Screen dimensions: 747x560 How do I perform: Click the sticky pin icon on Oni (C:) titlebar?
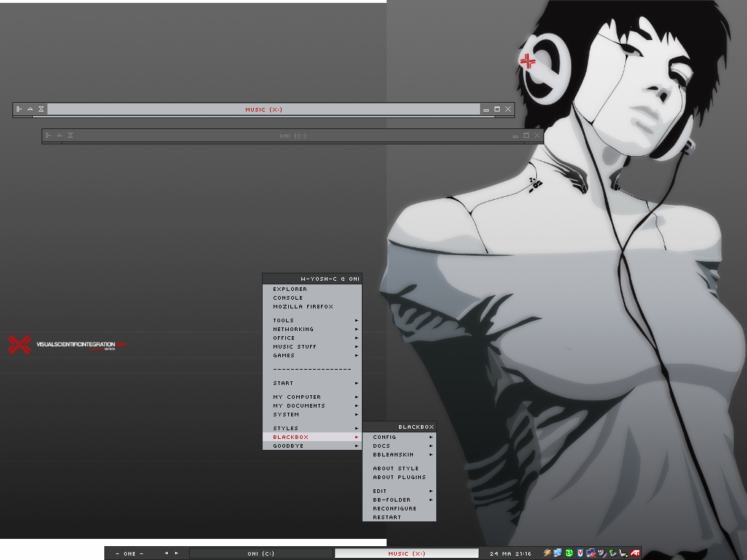coord(48,135)
